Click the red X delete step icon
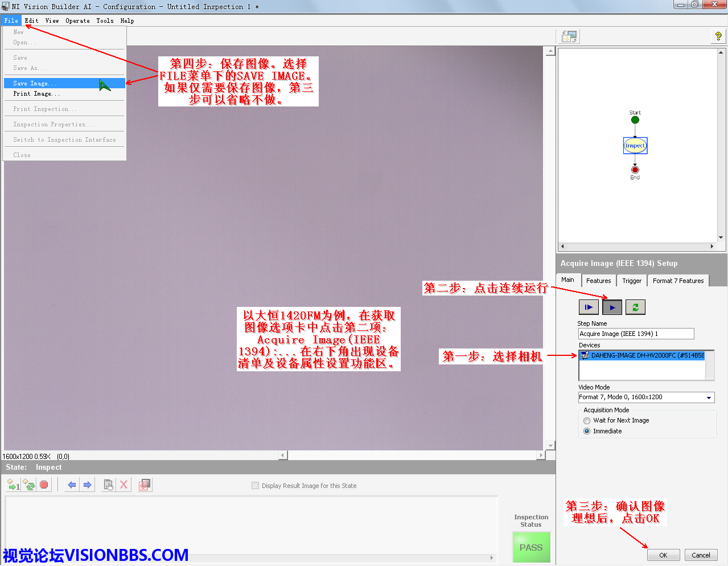This screenshot has height=566, width=728. 124,485
